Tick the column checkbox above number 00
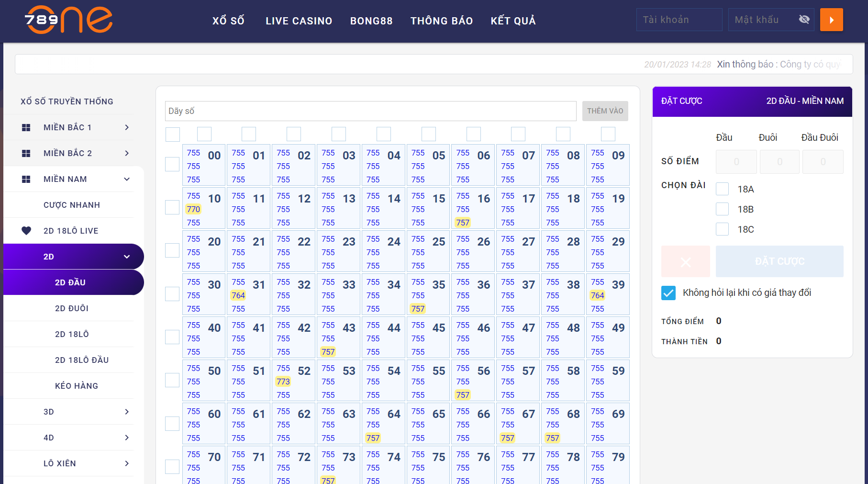 (204, 134)
